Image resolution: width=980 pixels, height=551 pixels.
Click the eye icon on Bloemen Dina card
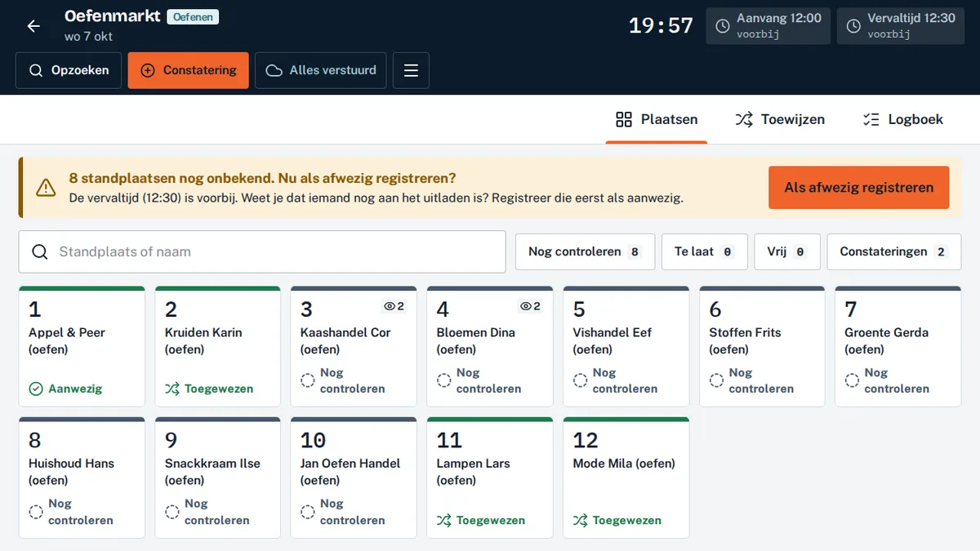[526, 306]
